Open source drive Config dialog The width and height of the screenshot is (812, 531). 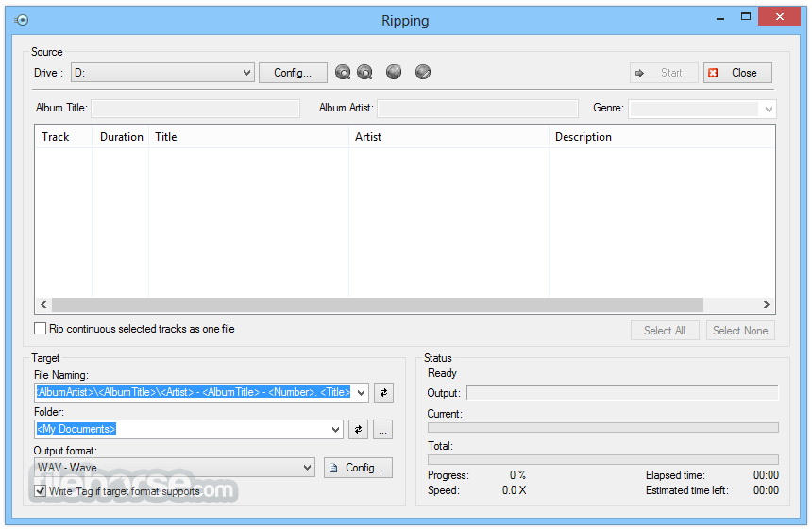click(293, 73)
